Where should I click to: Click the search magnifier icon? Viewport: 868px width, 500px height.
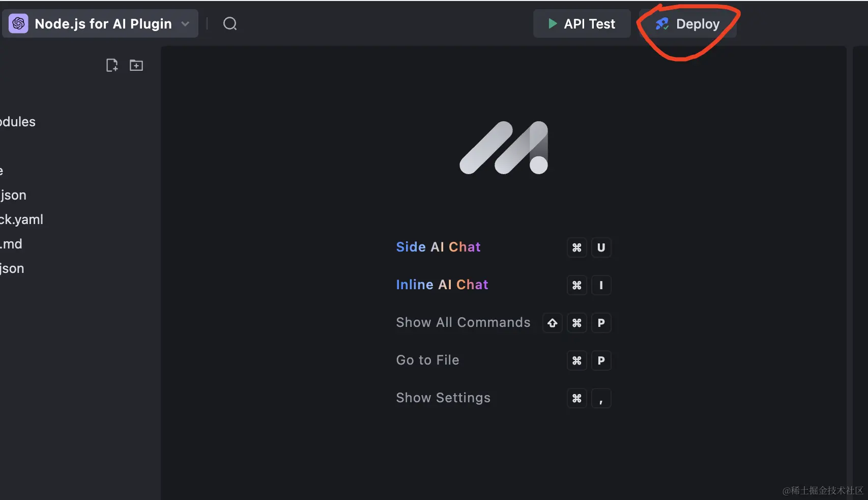[230, 23]
